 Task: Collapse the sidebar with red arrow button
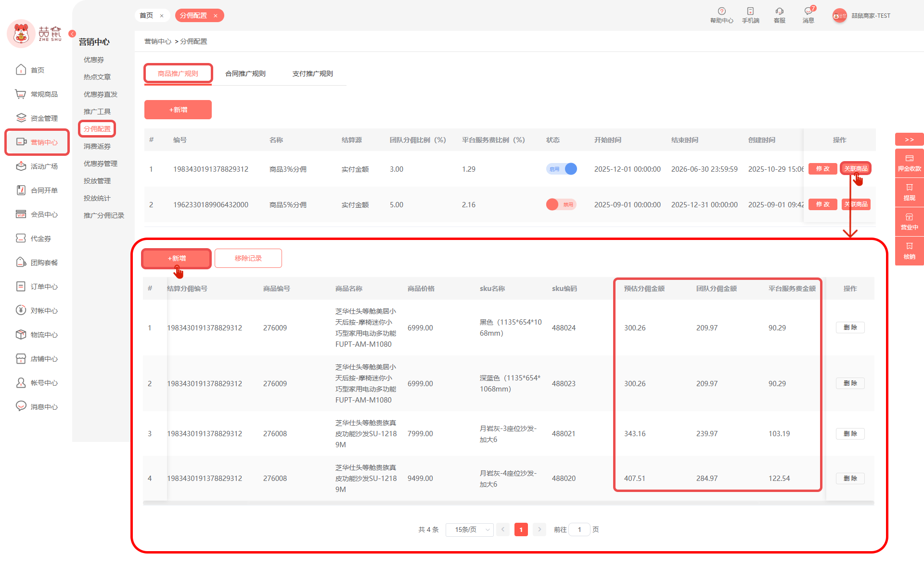coord(72,34)
